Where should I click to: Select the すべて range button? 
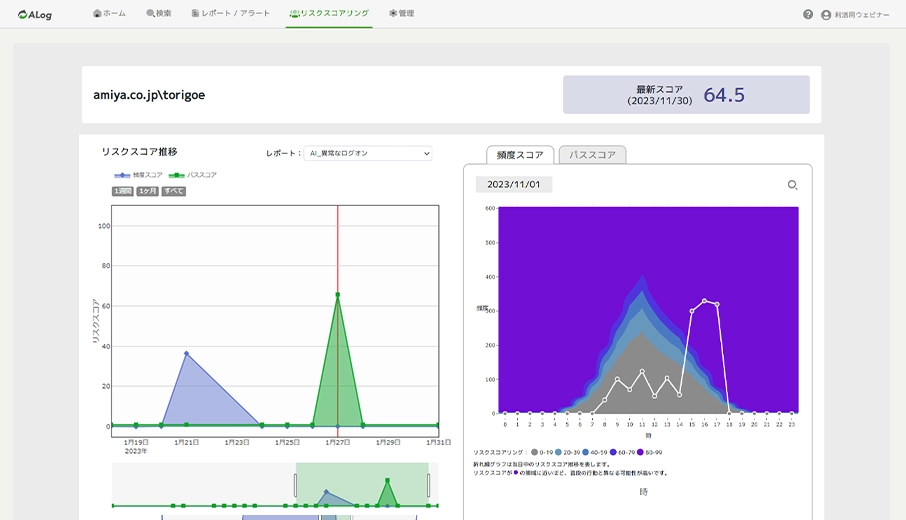(x=173, y=191)
